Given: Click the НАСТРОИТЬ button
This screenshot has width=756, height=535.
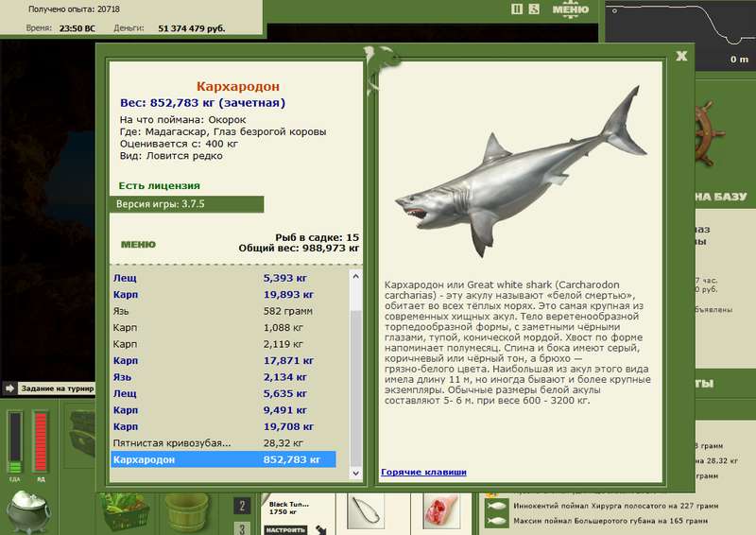Looking at the screenshot, I should coord(286,530).
